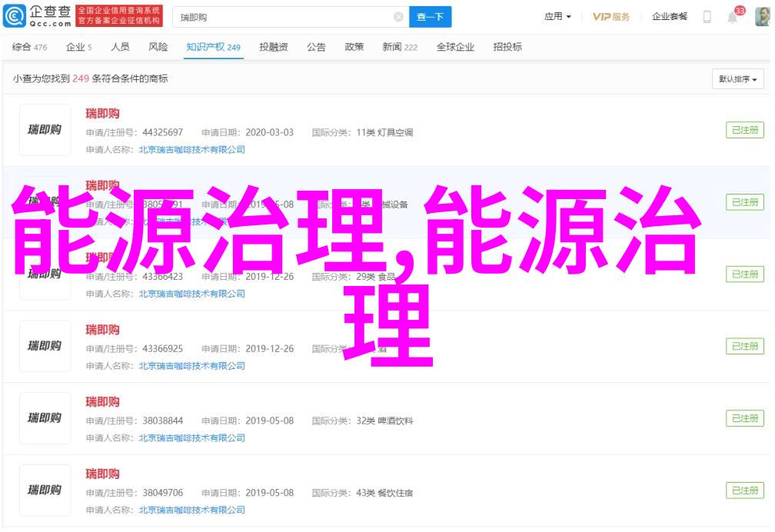Screen dimensions: 775x532
Task: Click 32类 啤酒饮料 classification text
Action: (384, 421)
